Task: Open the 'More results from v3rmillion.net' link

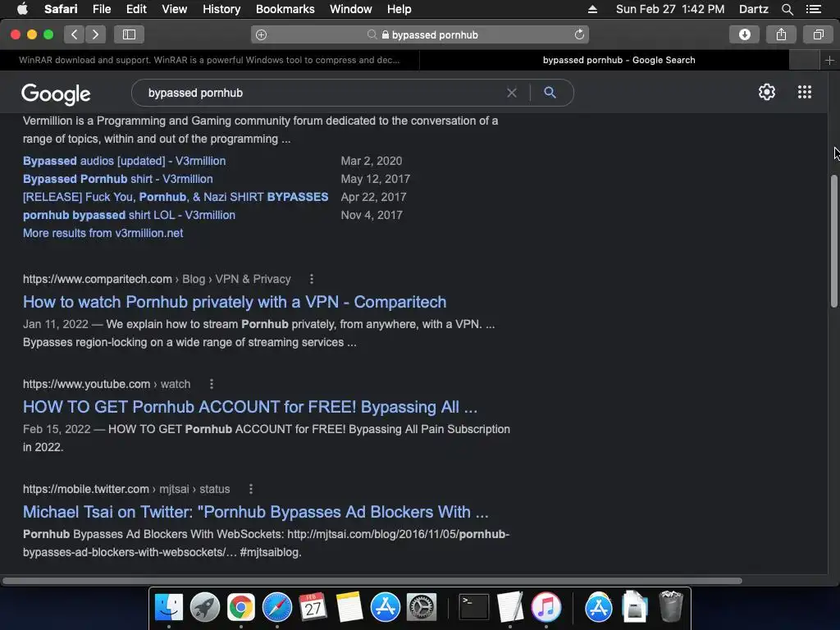Action: coord(103,233)
